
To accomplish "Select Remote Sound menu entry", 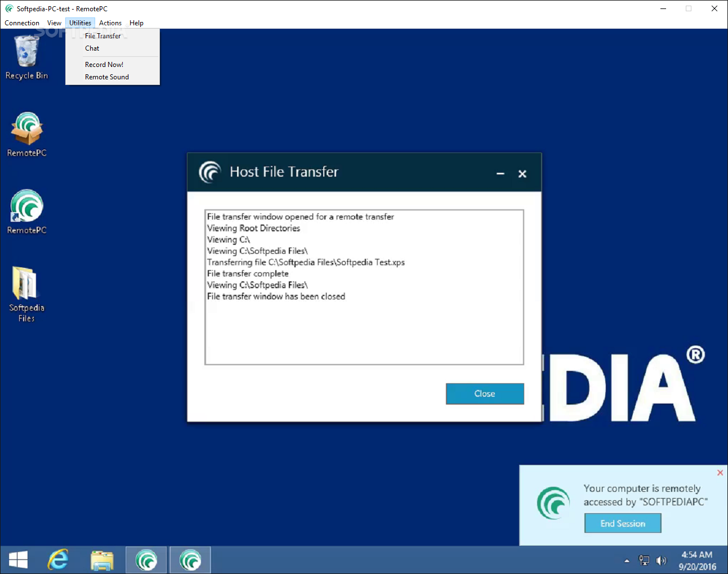I will pyautogui.click(x=113, y=77).
